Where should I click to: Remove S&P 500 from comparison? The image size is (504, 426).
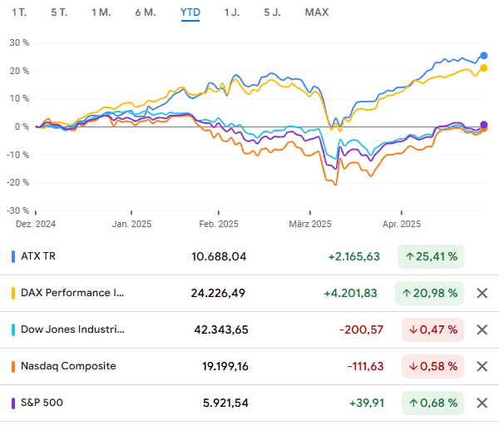[x=482, y=403]
